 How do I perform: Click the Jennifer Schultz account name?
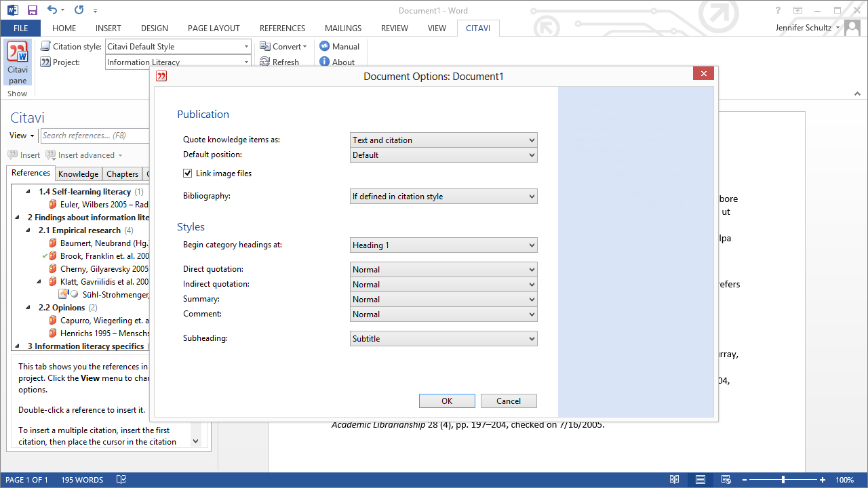point(804,28)
